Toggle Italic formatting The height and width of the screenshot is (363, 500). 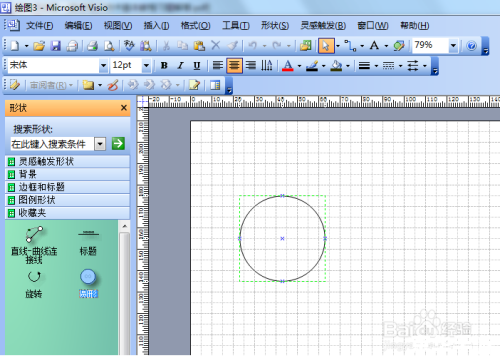180,66
